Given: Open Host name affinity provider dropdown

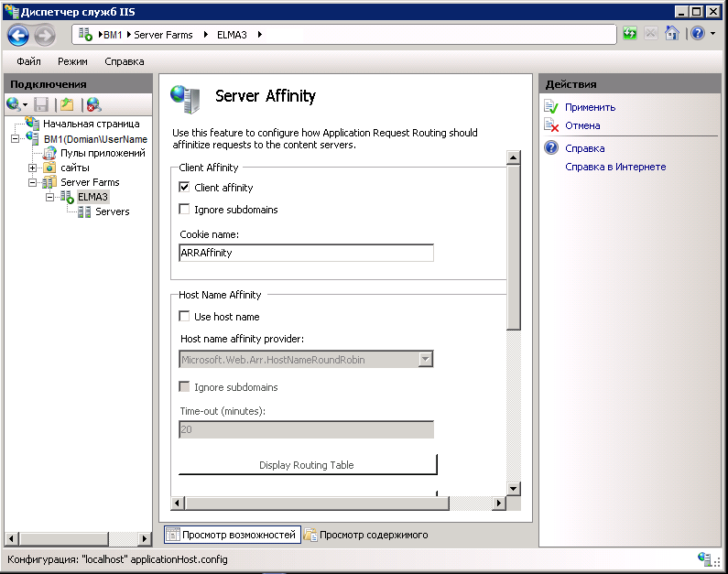Looking at the screenshot, I should pos(425,360).
